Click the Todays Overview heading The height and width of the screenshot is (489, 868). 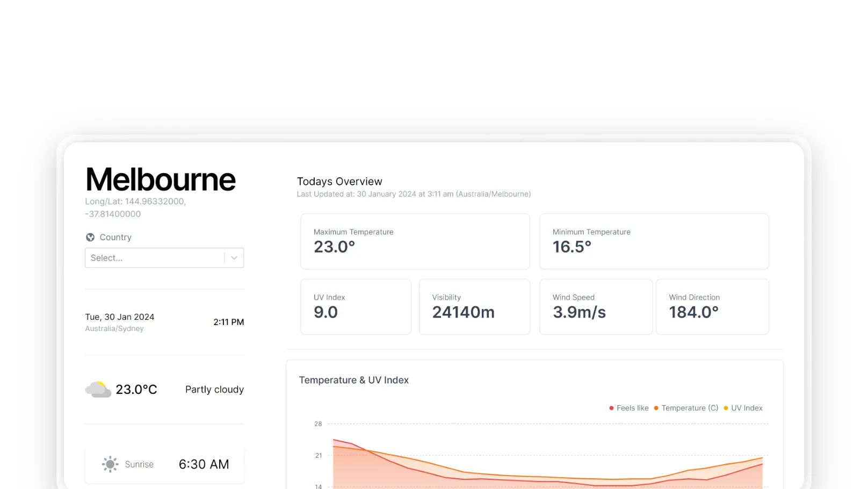339,182
